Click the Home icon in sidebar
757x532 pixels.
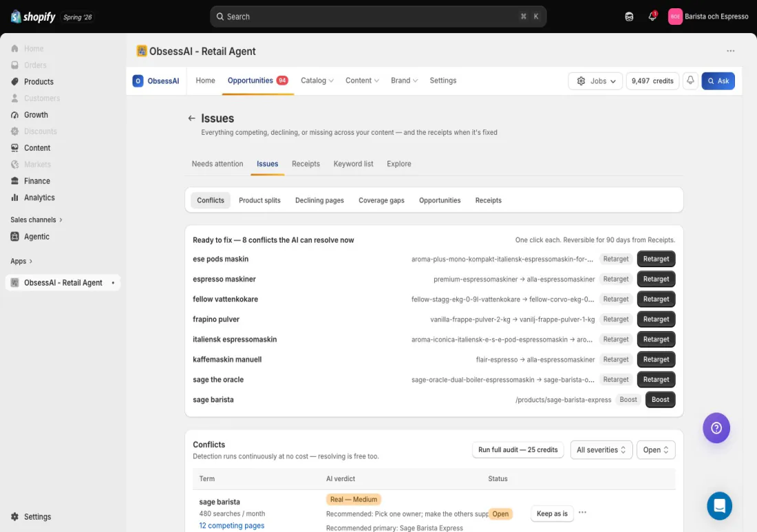pyautogui.click(x=14, y=48)
